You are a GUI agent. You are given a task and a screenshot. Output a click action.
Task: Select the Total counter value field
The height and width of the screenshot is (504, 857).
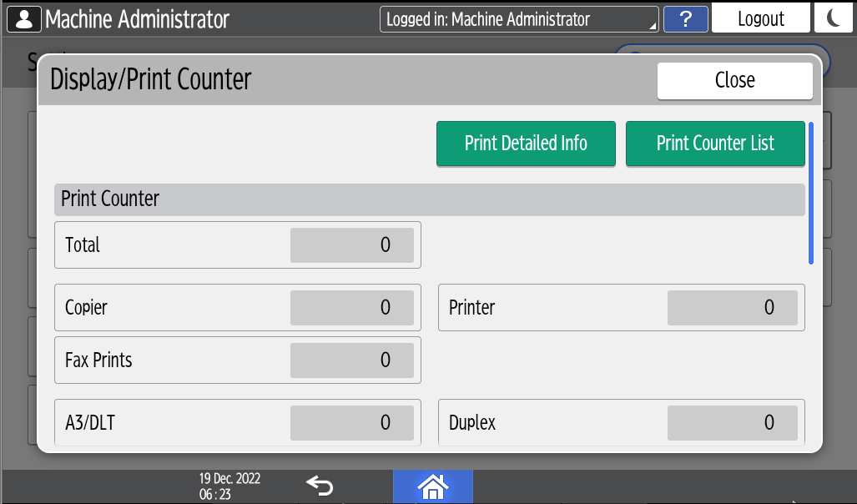click(x=352, y=245)
